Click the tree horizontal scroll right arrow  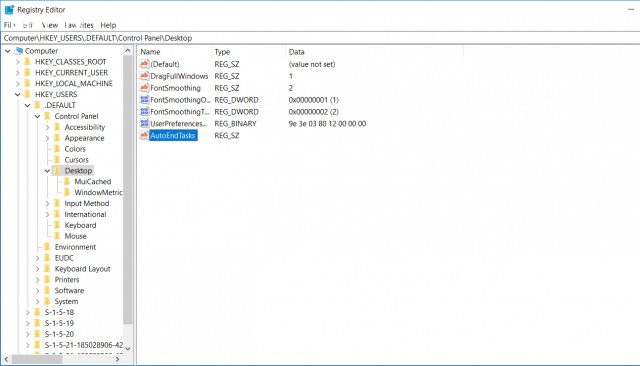118,359
